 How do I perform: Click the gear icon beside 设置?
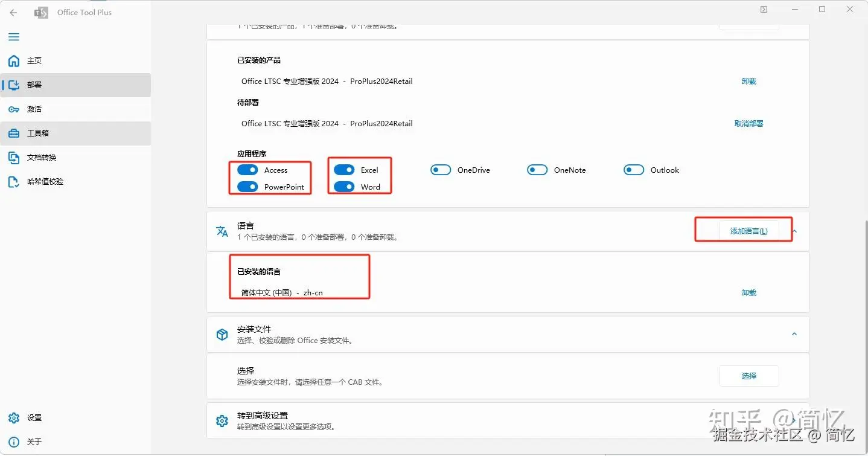(14, 418)
